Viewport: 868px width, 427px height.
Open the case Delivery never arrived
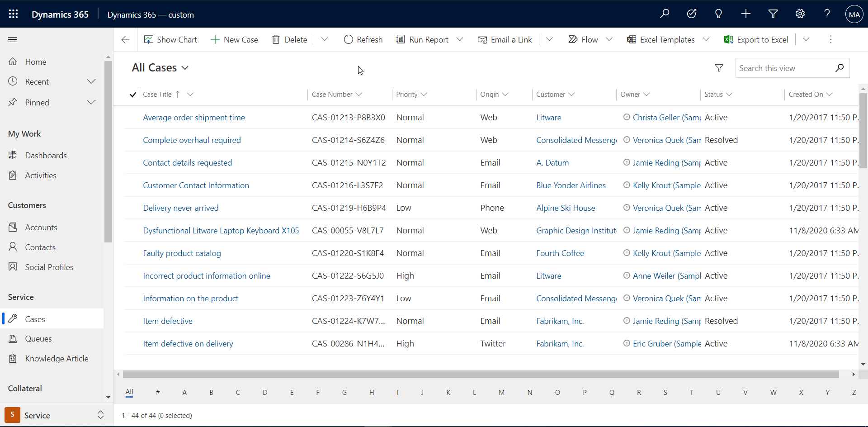[180, 208]
